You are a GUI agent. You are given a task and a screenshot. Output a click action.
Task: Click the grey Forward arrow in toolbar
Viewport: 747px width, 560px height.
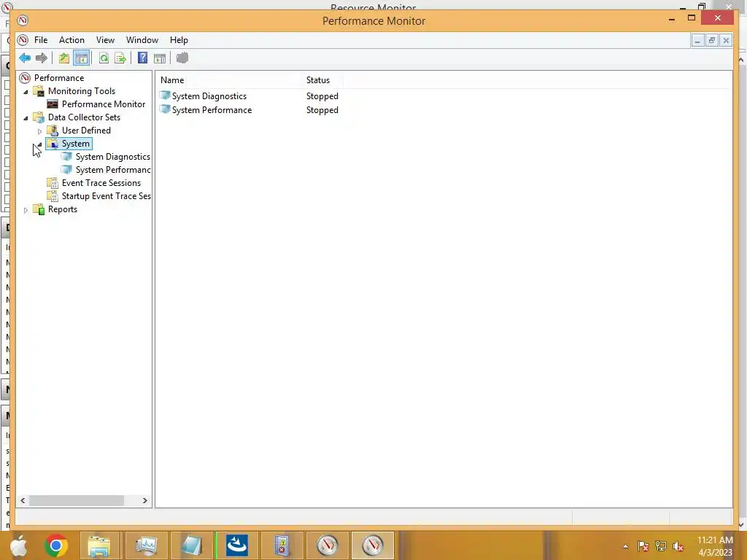click(x=42, y=58)
